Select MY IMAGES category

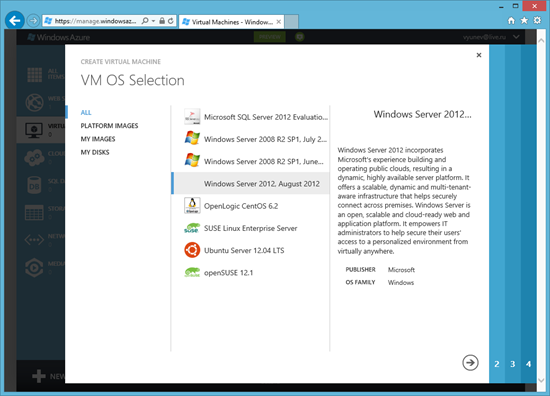[98, 139]
